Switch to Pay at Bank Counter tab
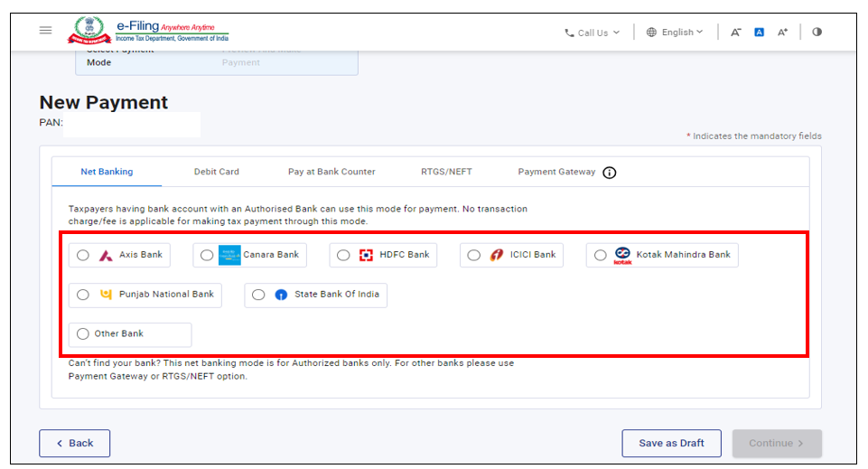The width and height of the screenshot is (868, 469). click(x=331, y=172)
